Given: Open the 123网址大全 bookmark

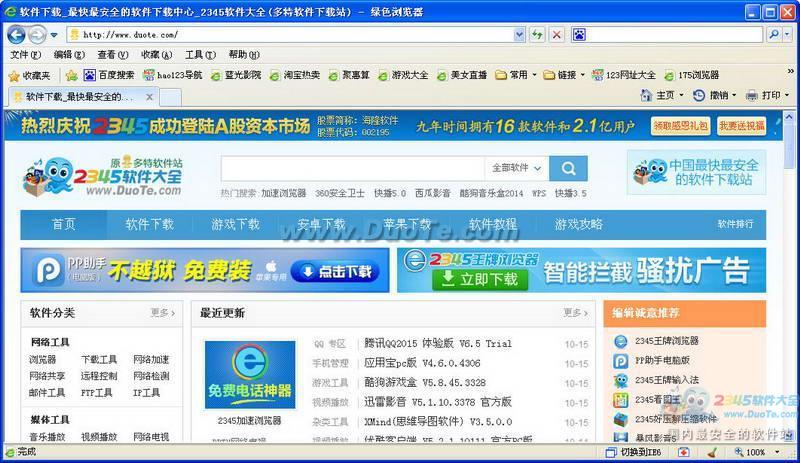Looking at the screenshot, I should pos(623,75).
